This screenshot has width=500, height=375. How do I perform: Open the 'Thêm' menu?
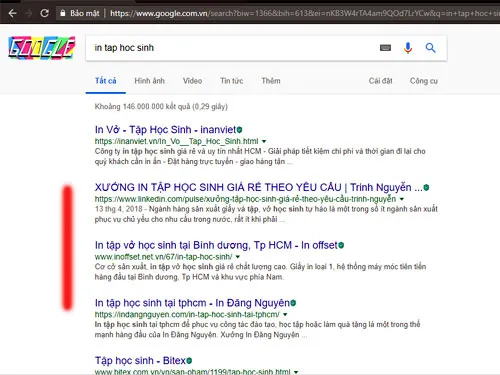point(271,81)
